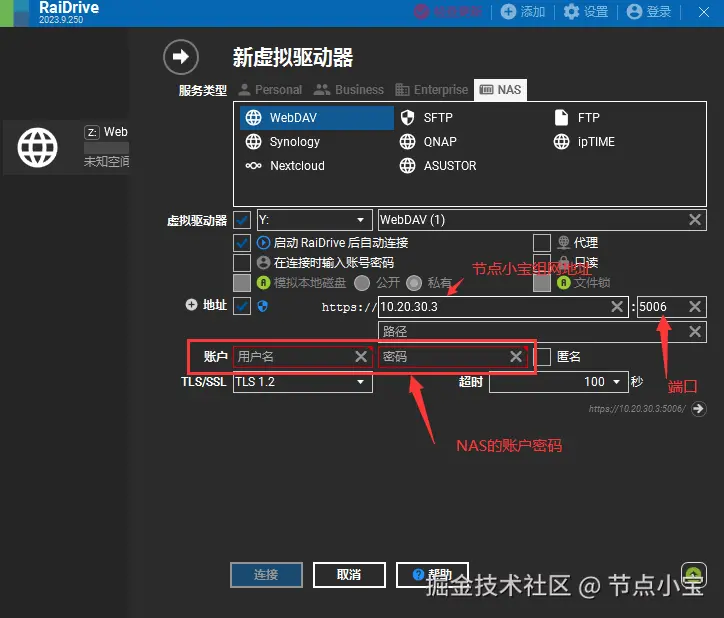Screen dimensions: 724x618
Task: Click the back arrow circle icon
Action: tap(181, 57)
